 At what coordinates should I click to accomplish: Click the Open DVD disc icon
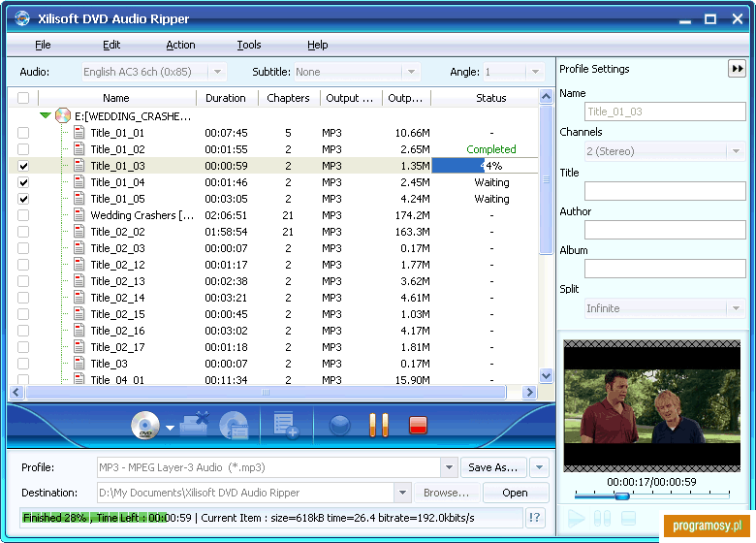point(145,426)
